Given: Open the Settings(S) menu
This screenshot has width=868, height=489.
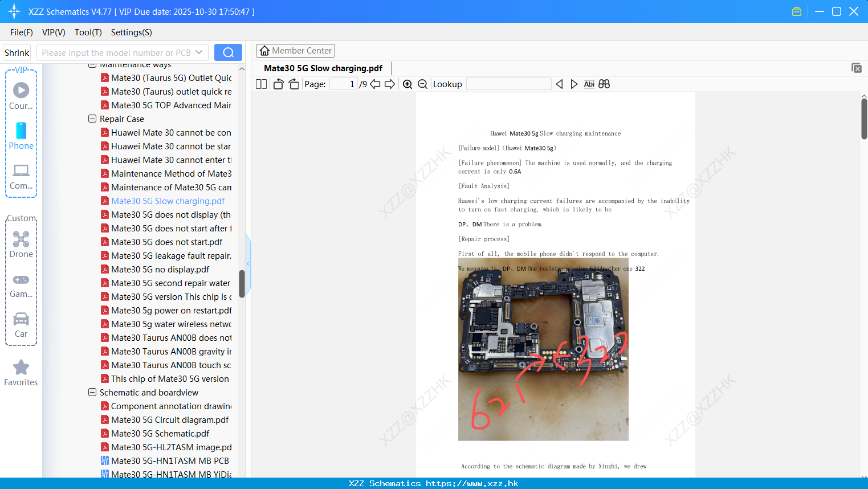Looking at the screenshot, I should tap(132, 32).
